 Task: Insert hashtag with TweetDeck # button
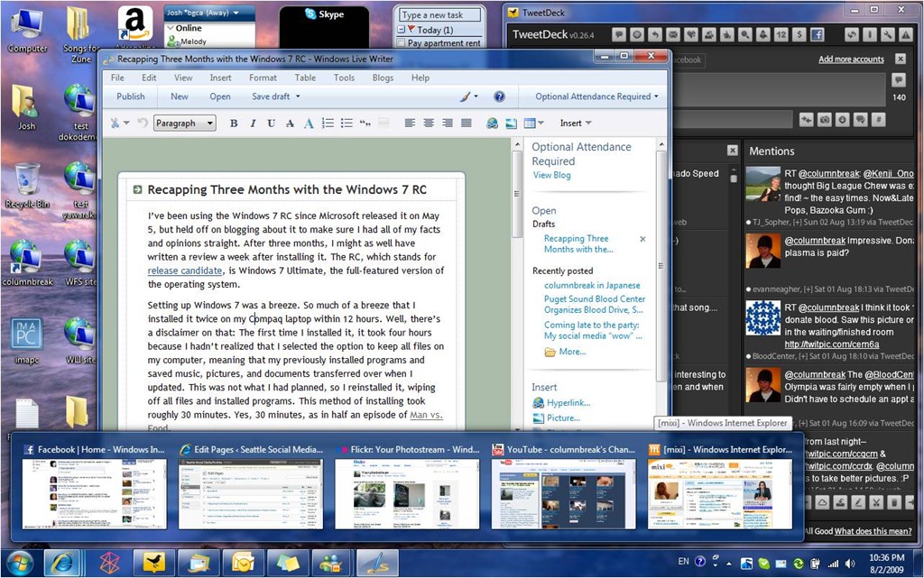click(x=879, y=120)
